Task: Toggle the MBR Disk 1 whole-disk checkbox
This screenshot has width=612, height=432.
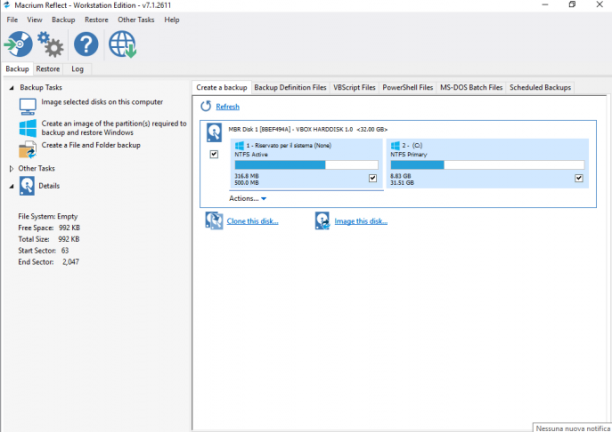Action: coord(214,154)
